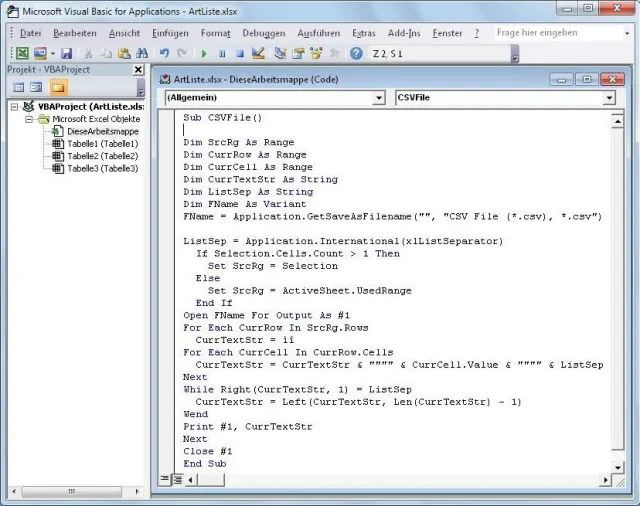Click the View Microsoft Excel icon

pyautogui.click(x=22, y=53)
